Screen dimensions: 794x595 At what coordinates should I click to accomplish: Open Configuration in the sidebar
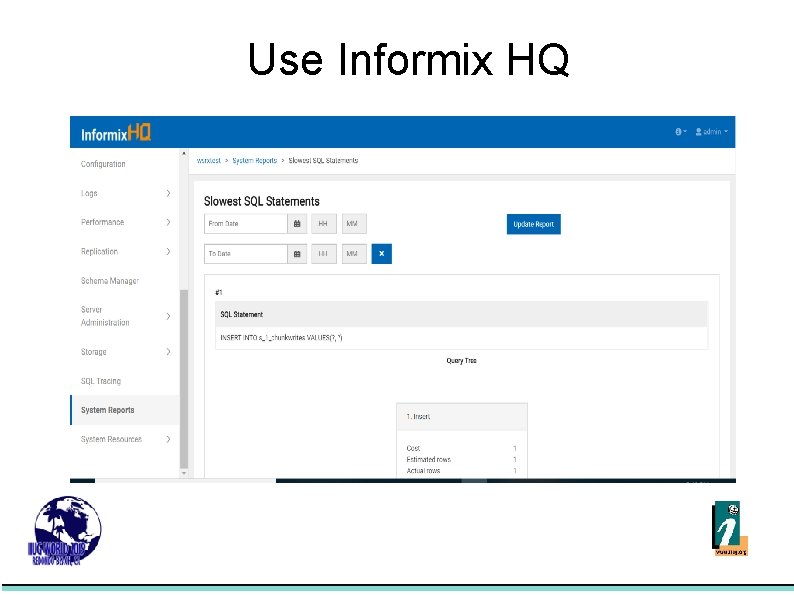[x=103, y=164]
